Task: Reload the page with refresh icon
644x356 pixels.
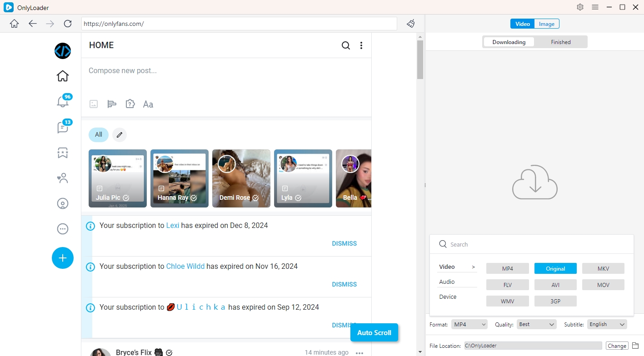Action: 68,24
